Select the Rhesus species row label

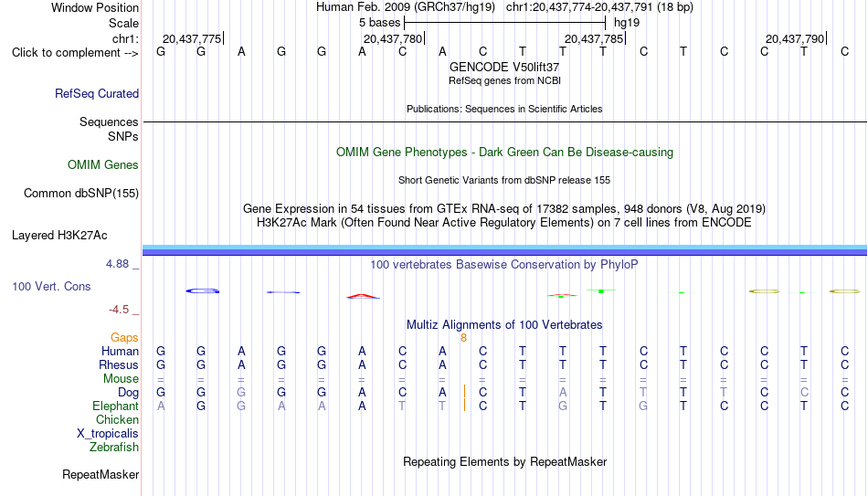[119, 364]
